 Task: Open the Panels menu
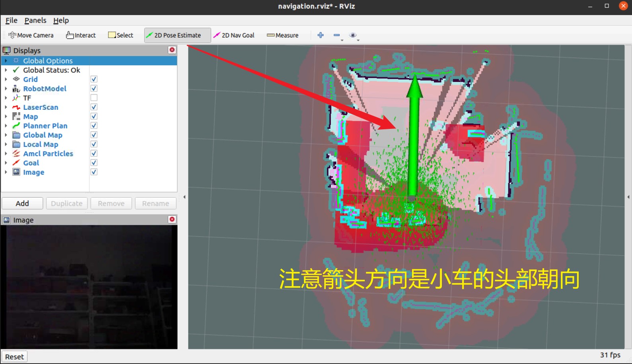point(35,20)
